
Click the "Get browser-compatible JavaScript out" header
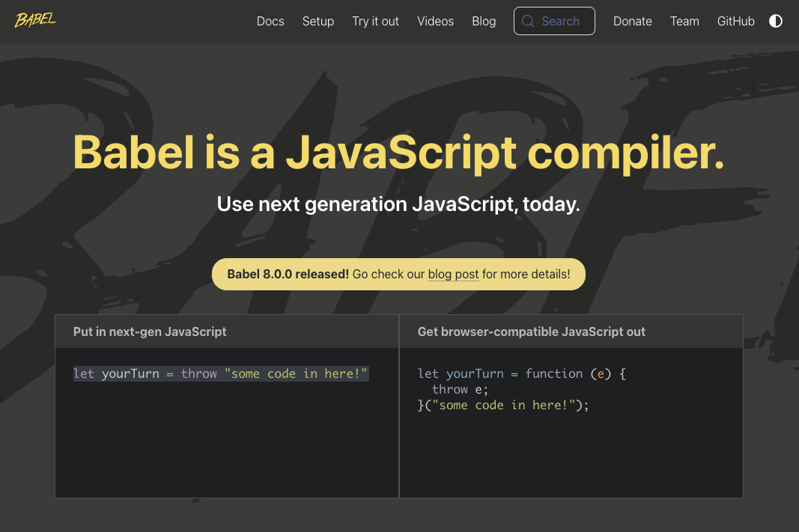532,332
